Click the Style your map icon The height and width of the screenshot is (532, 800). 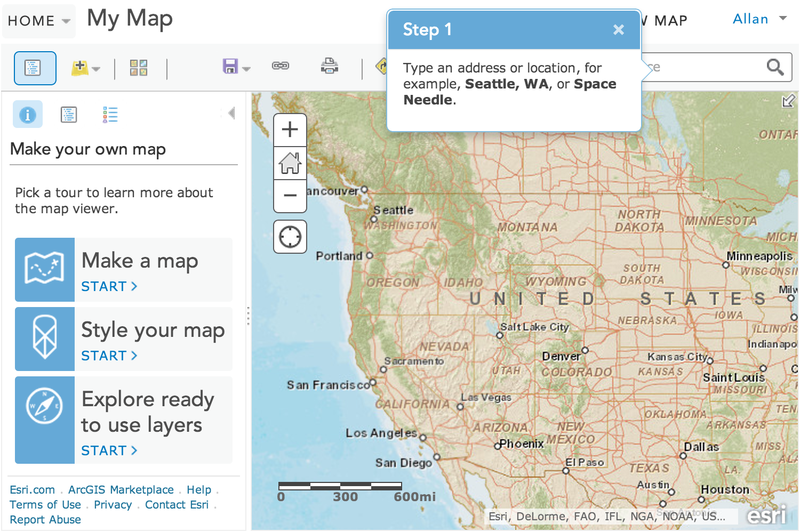click(45, 339)
